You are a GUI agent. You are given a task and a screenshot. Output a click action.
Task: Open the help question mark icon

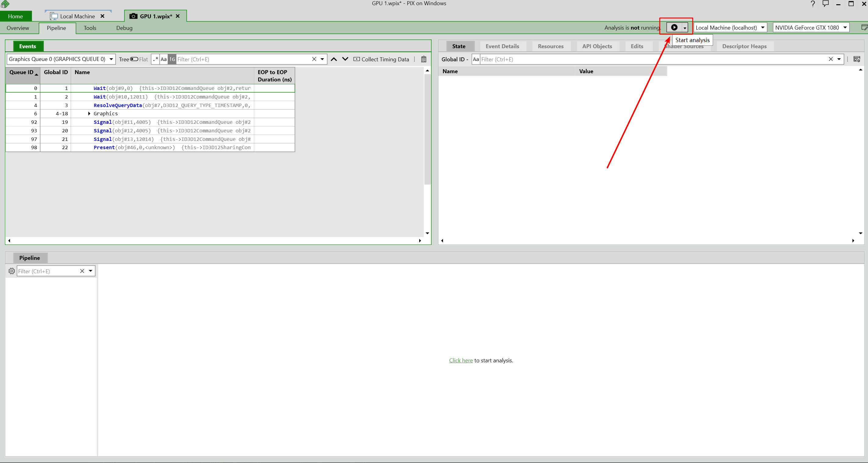(813, 4)
